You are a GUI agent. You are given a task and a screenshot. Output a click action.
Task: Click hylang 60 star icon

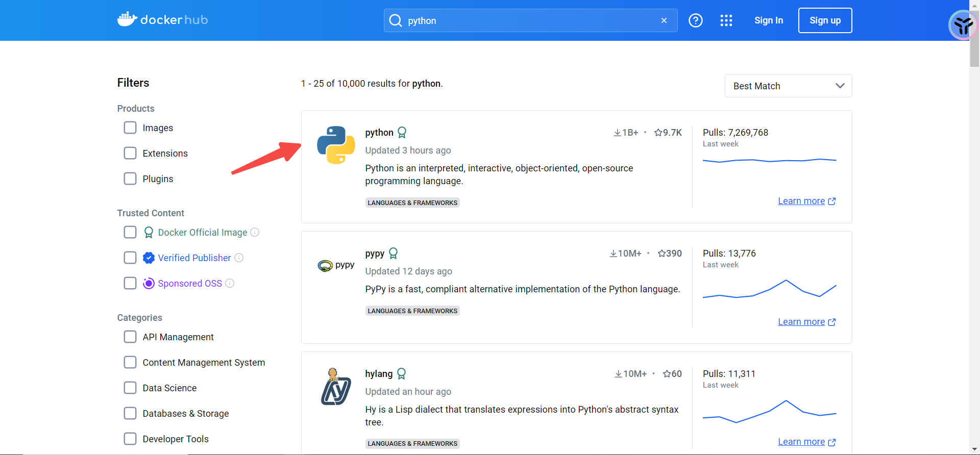667,374
